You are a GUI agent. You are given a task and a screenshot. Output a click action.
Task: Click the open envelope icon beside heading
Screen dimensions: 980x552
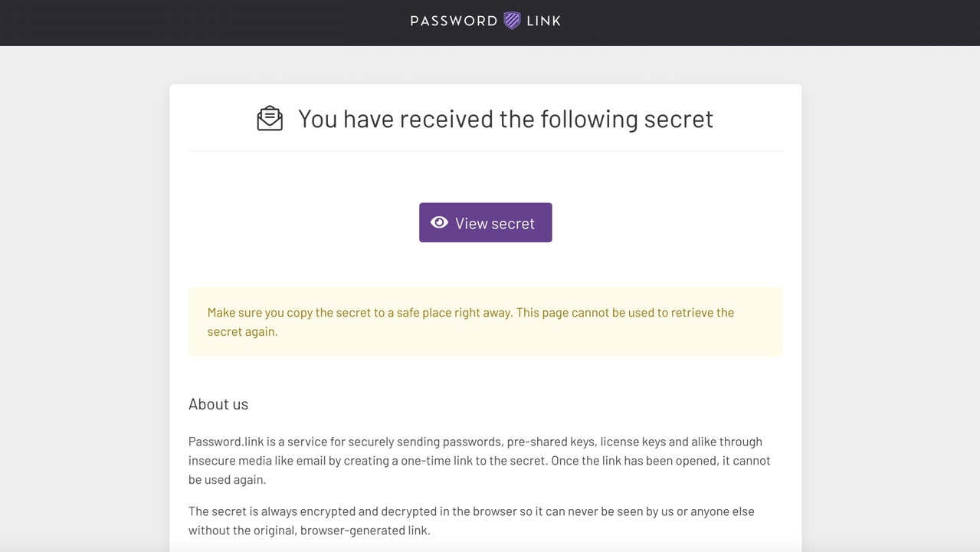click(270, 119)
